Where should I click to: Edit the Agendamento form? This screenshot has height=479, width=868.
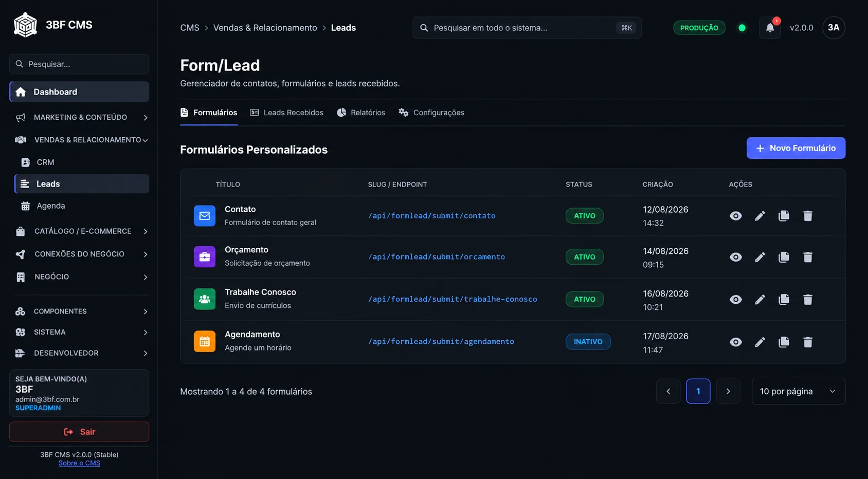coord(760,342)
